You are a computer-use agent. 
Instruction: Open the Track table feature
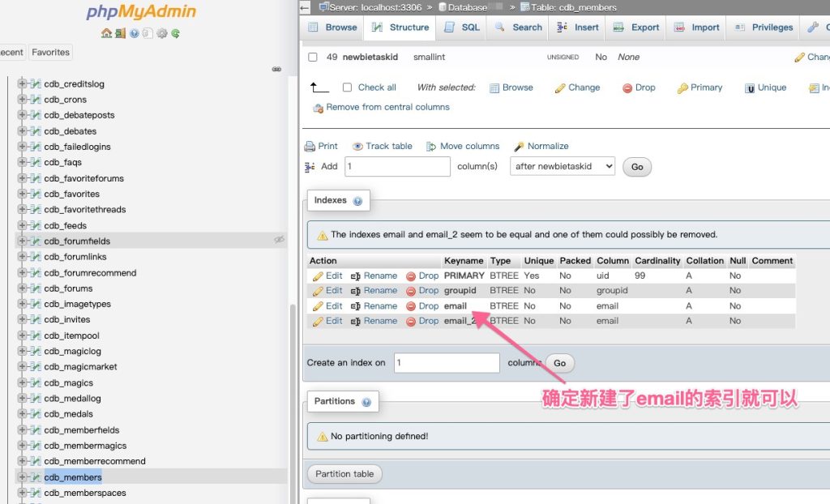[x=388, y=146]
